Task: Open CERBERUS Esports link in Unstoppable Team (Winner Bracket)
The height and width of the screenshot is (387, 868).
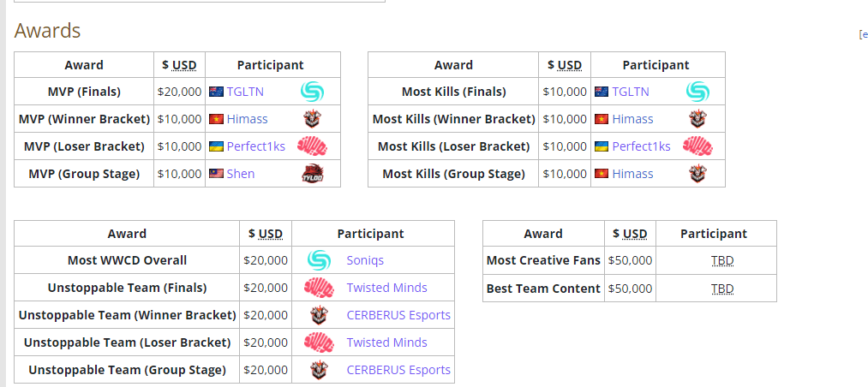Action: click(398, 315)
